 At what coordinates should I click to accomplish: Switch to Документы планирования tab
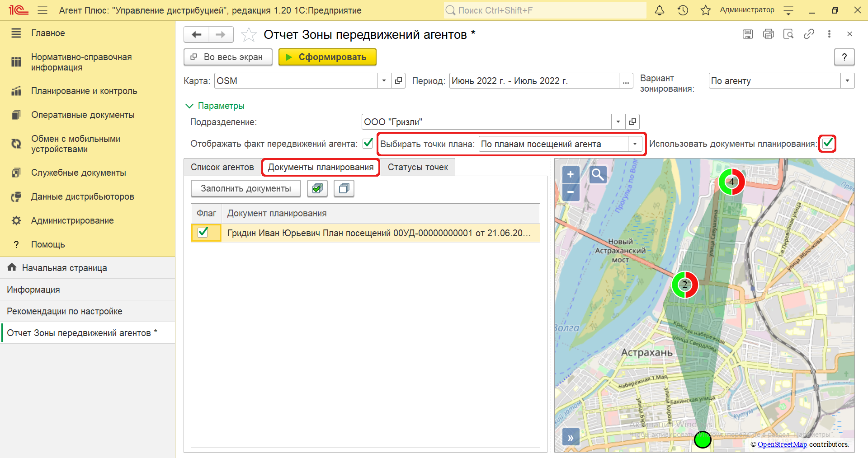[321, 167]
